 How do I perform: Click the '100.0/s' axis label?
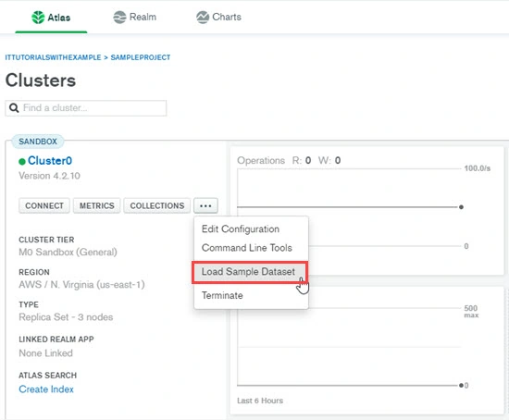click(x=478, y=168)
